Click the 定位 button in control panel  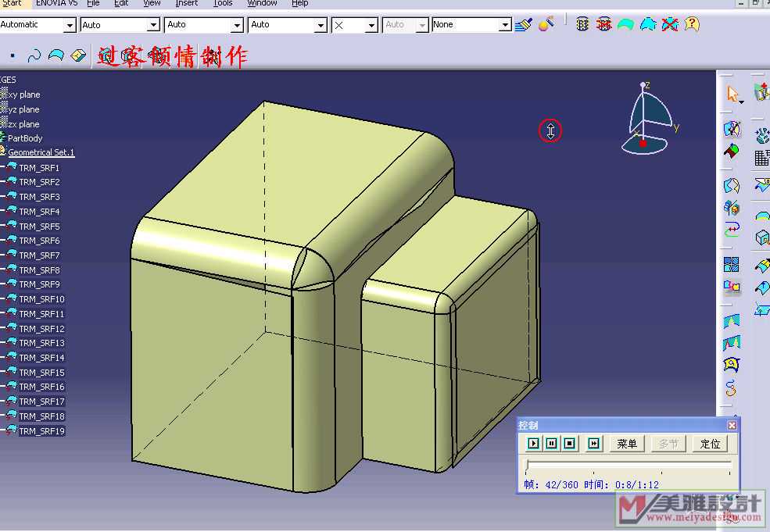(x=710, y=444)
